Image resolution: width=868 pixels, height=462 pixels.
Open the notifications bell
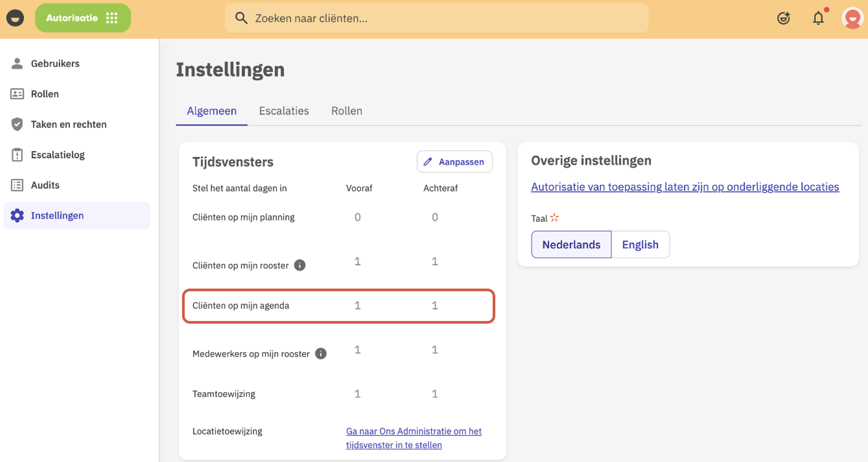point(818,18)
